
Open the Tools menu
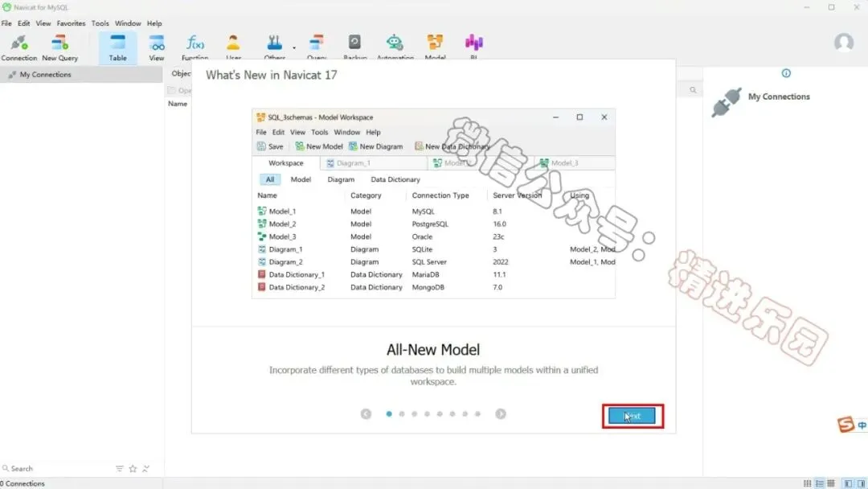(x=100, y=23)
